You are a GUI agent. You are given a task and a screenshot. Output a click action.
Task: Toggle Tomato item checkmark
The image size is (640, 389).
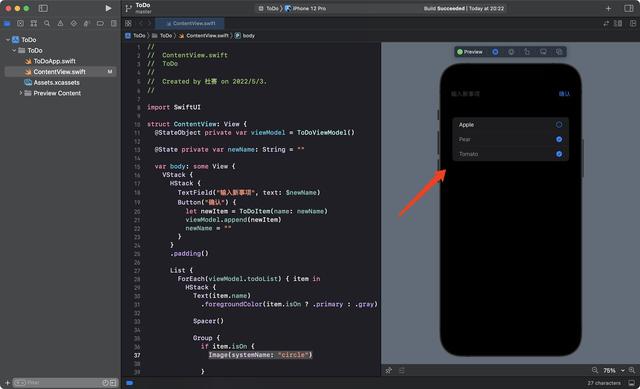point(559,154)
